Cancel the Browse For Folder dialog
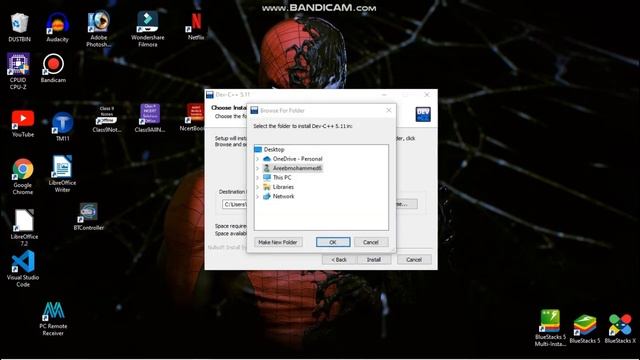 tap(371, 242)
